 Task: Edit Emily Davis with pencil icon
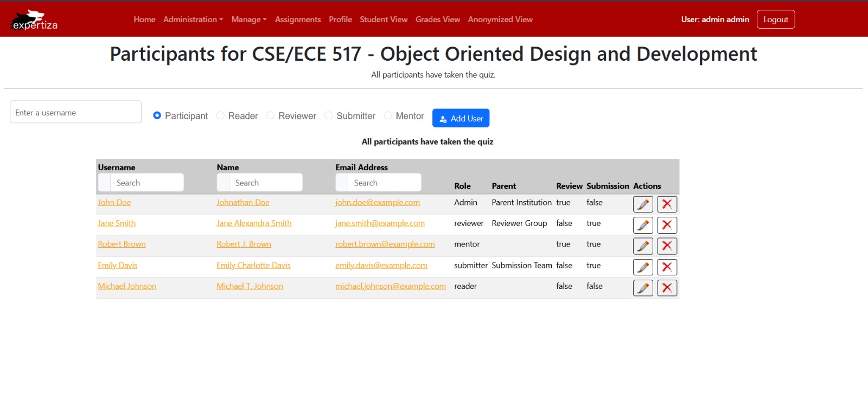pyautogui.click(x=643, y=267)
